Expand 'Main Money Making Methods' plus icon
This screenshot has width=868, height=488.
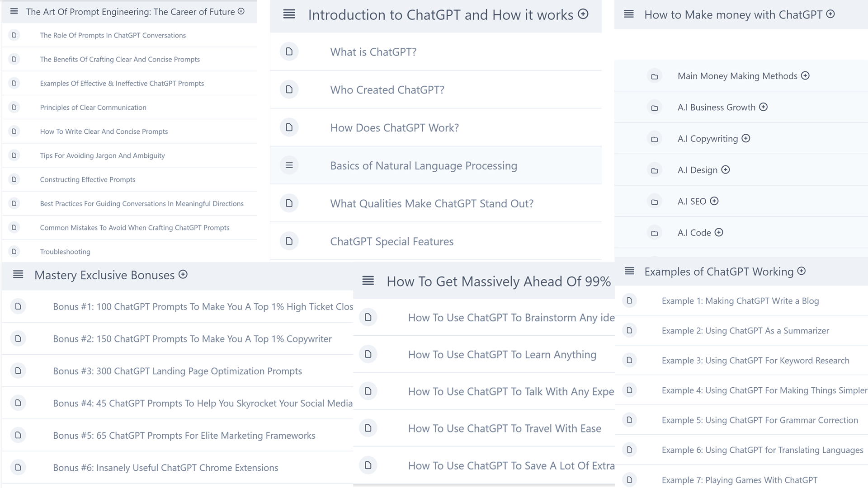[805, 75]
